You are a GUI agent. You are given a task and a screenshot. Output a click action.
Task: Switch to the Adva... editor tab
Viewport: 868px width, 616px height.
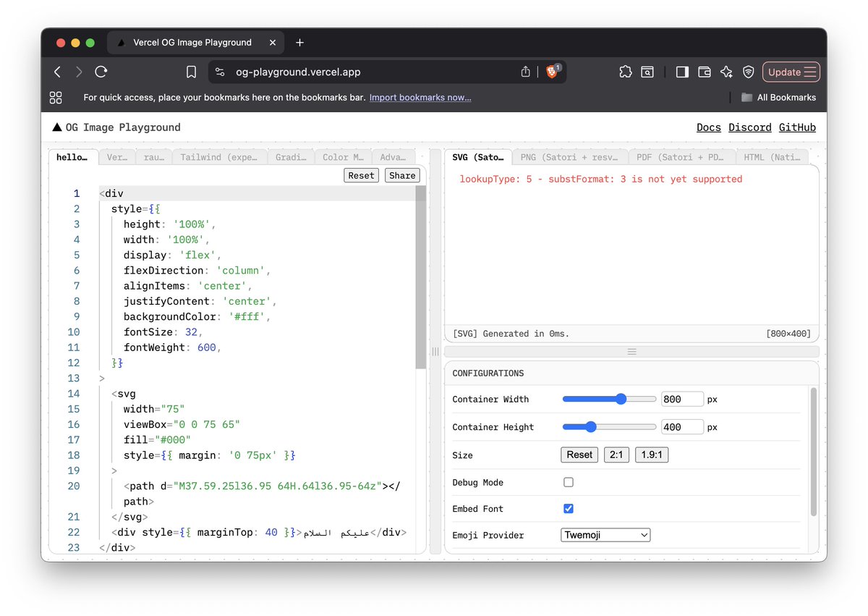393,157
